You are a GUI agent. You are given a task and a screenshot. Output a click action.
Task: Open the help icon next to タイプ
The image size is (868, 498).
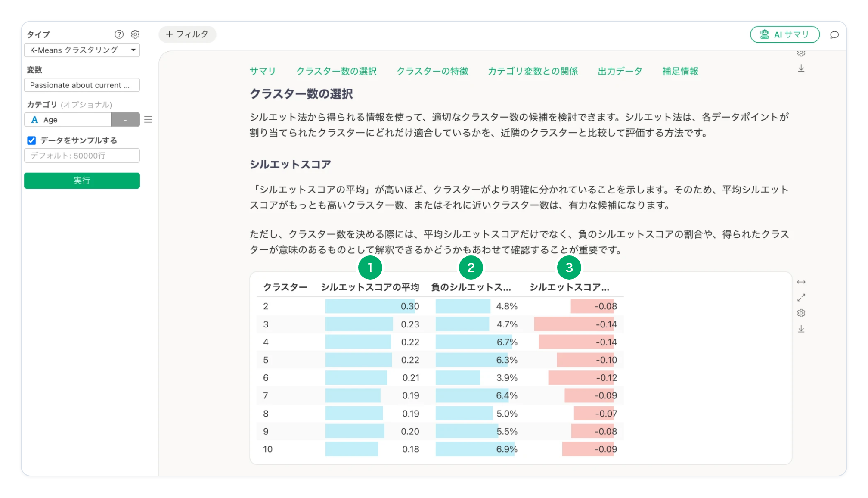tap(119, 34)
